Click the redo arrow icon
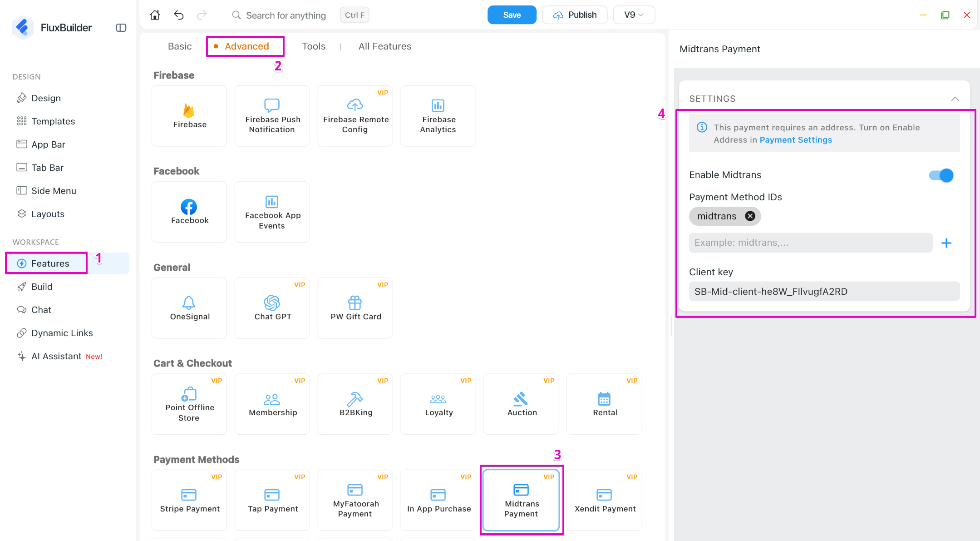The width and height of the screenshot is (980, 541). (202, 15)
